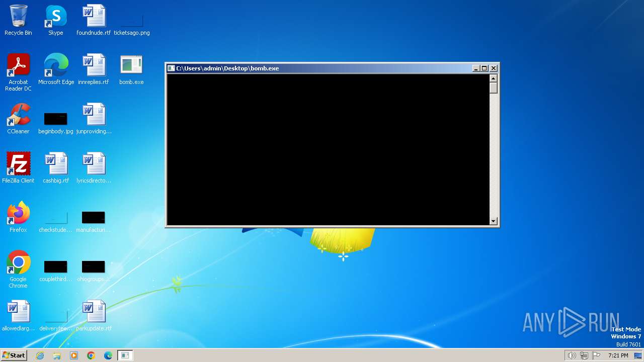
Task: Select ticketsago.png file
Action: pyautogui.click(x=131, y=20)
